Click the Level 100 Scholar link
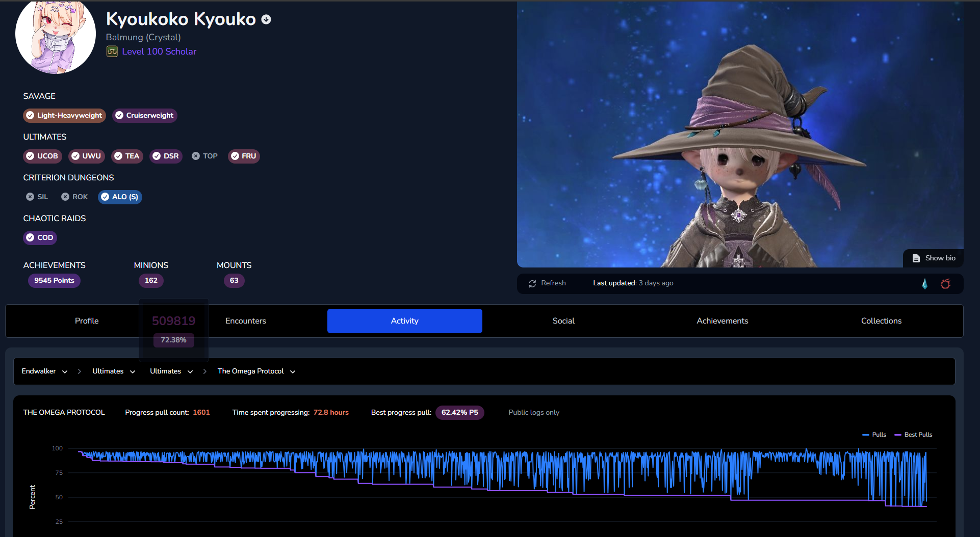The image size is (980, 537). click(159, 51)
